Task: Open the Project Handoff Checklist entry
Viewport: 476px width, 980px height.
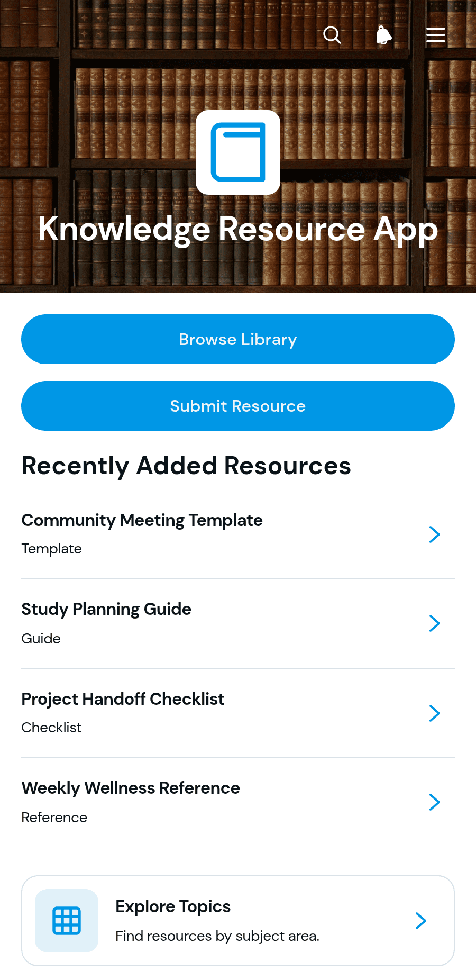Action: click(x=238, y=713)
